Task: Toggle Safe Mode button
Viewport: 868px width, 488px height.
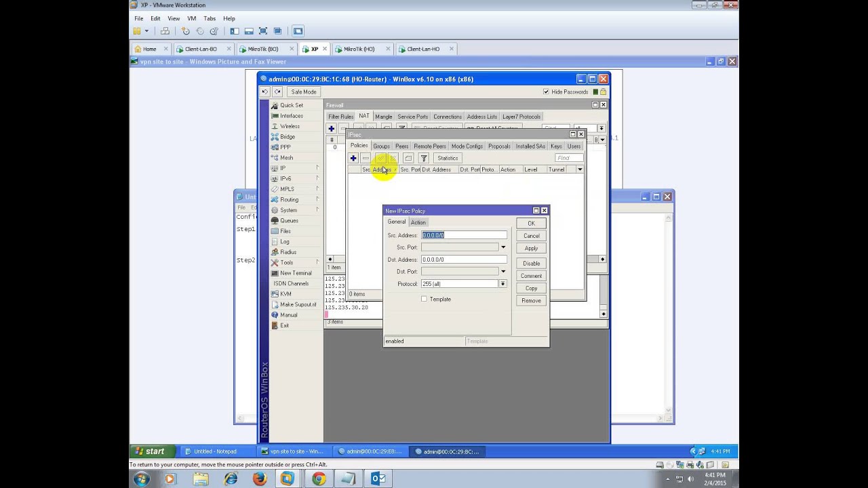Action: 303,91
